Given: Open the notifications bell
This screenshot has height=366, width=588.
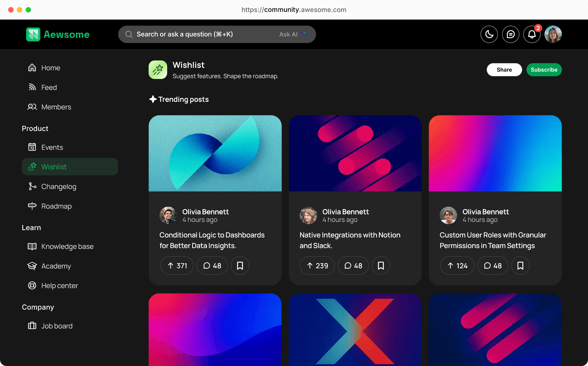Looking at the screenshot, I should tap(532, 34).
